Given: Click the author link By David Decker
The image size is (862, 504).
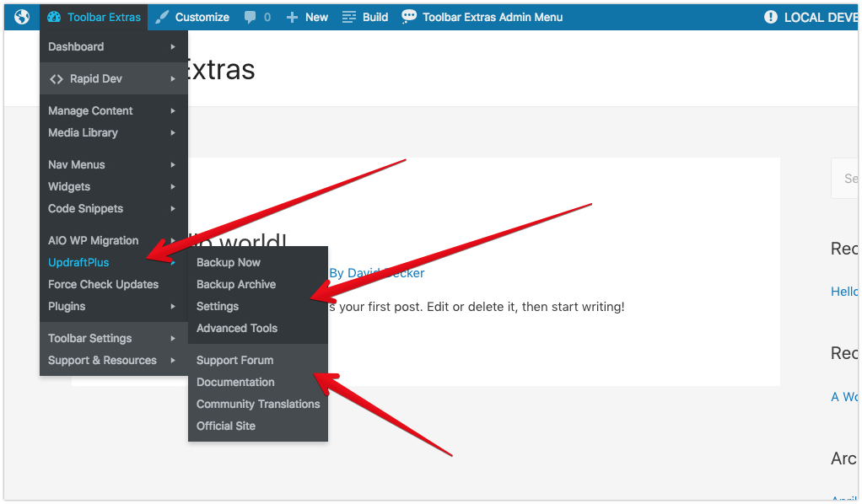Looking at the screenshot, I should coord(376,273).
